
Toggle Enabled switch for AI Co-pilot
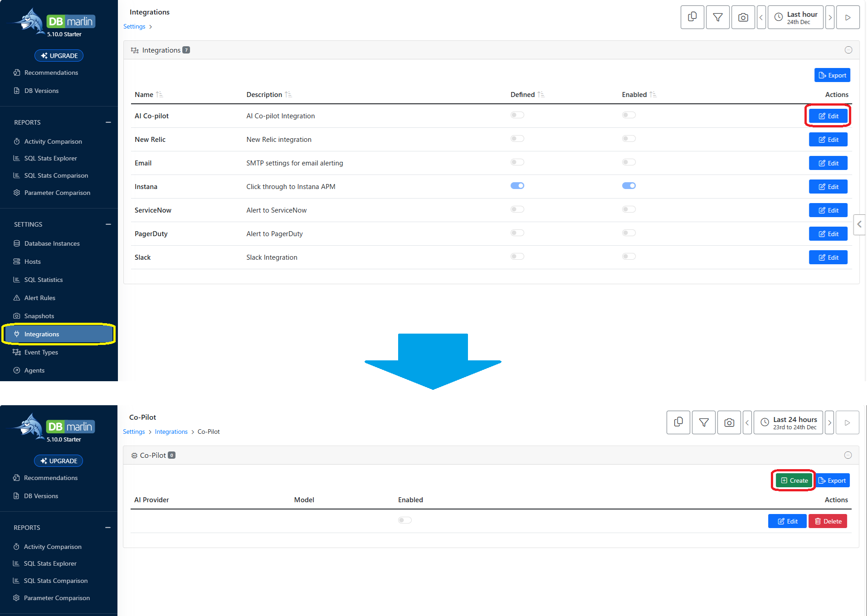[628, 115]
